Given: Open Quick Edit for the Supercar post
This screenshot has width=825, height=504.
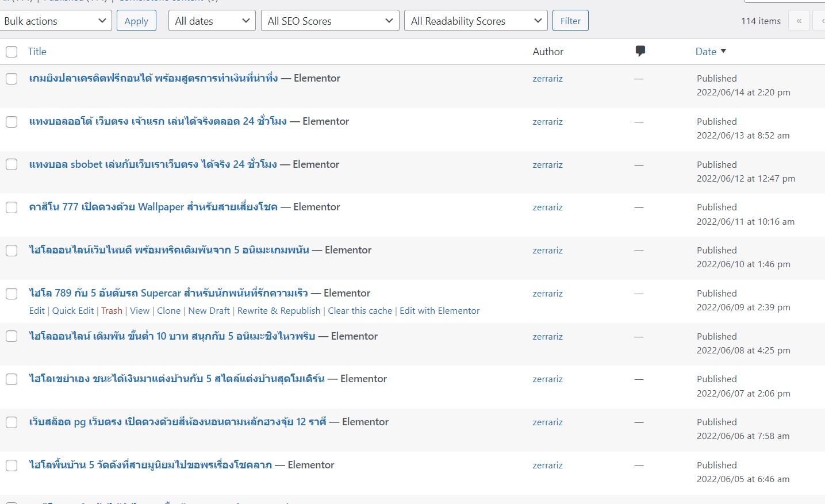Looking at the screenshot, I should pyautogui.click(x=73, y=310).
